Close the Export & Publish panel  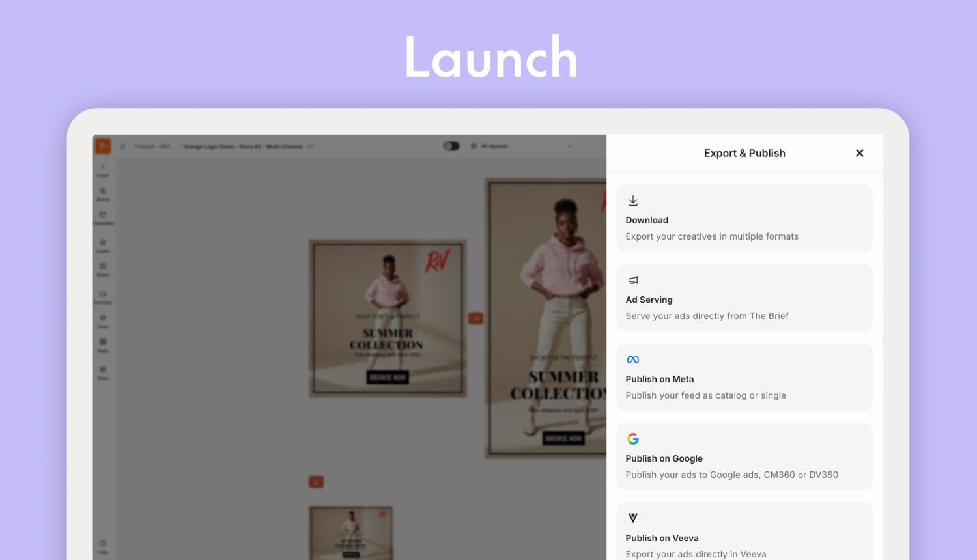(859, 153)
